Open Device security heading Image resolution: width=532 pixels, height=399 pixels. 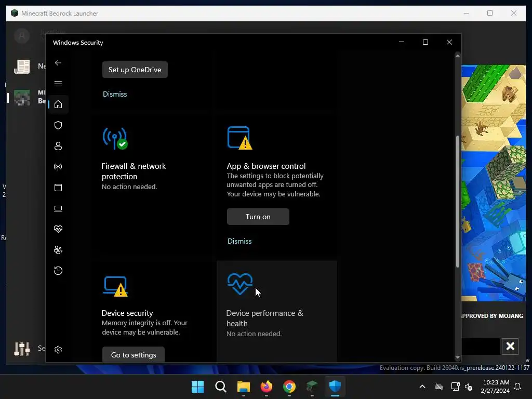click(x=127, y=313)
